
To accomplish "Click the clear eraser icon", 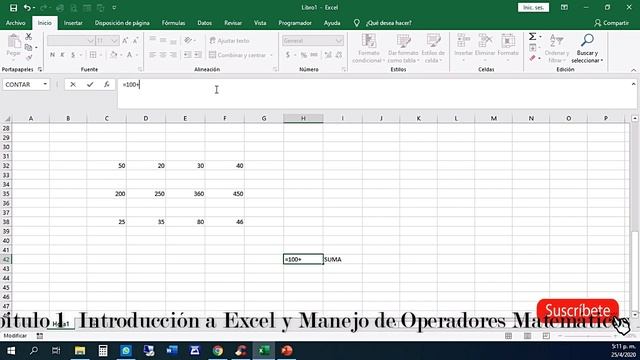I will tap(532, 58).
